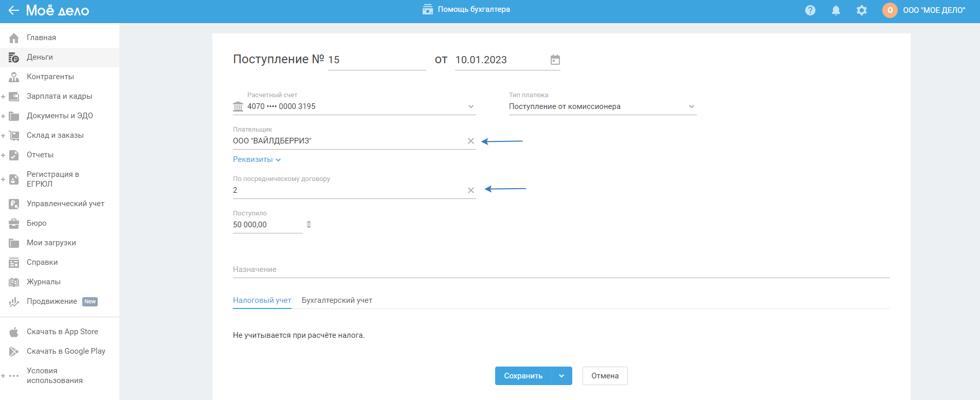980x400 pixels.
Task: Click the Журналы sidebar icon
Action: click(14, 282)
